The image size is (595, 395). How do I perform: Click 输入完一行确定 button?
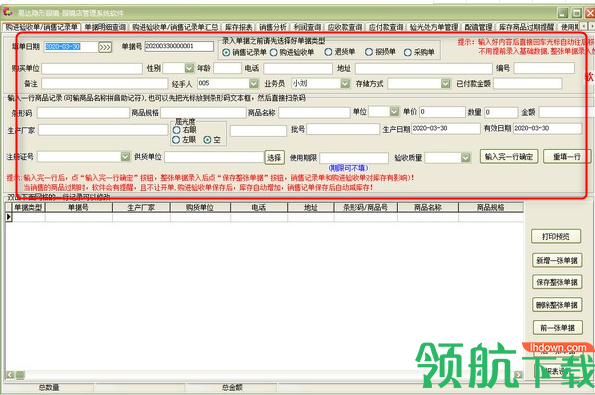[509, 156]
